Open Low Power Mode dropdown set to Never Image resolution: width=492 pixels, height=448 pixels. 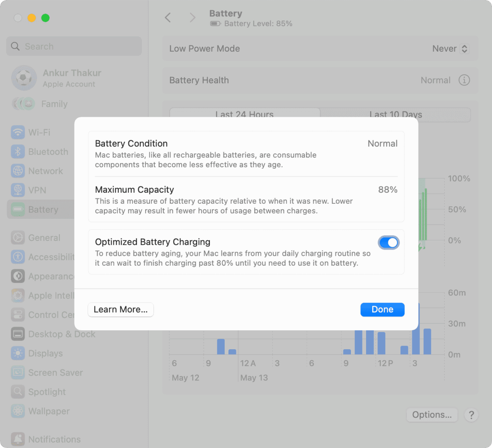click(450, 49)
